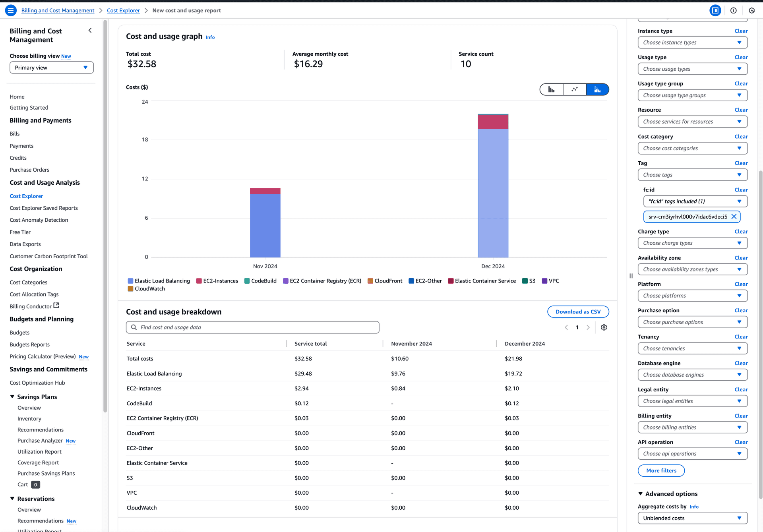Open the Database engine dropdown

(693, 375)
